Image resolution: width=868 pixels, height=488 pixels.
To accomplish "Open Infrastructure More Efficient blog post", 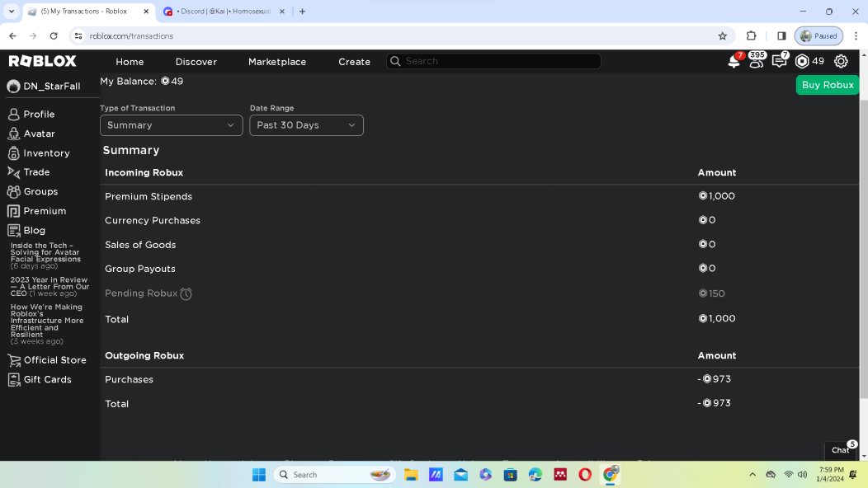I will 47,324.
